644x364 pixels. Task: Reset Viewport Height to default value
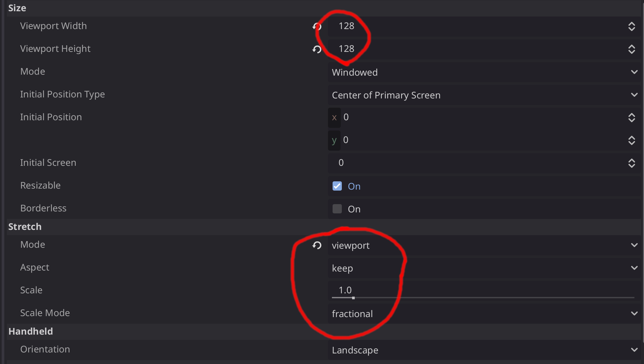point(317,49)
